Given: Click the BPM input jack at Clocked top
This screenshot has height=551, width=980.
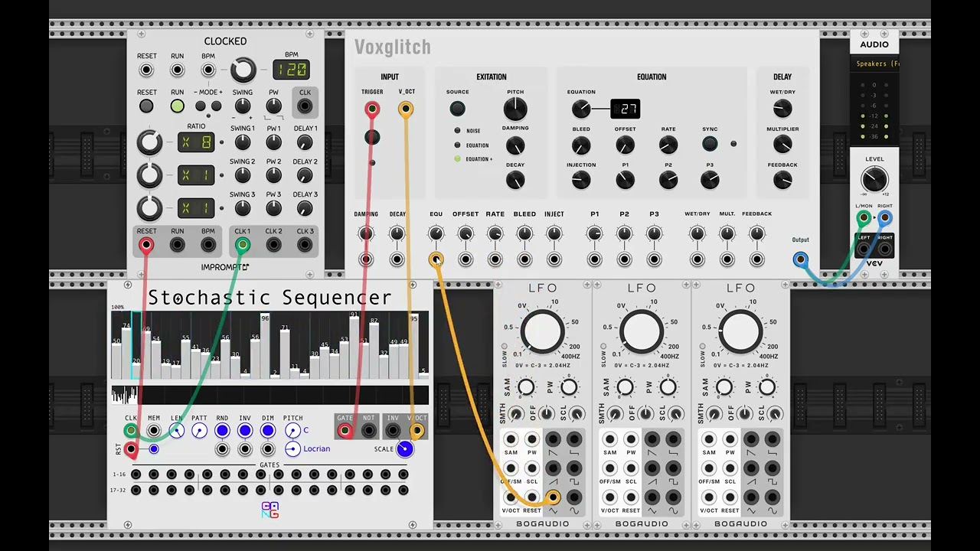Looking at the screenshot, I should tap(208, 70).
